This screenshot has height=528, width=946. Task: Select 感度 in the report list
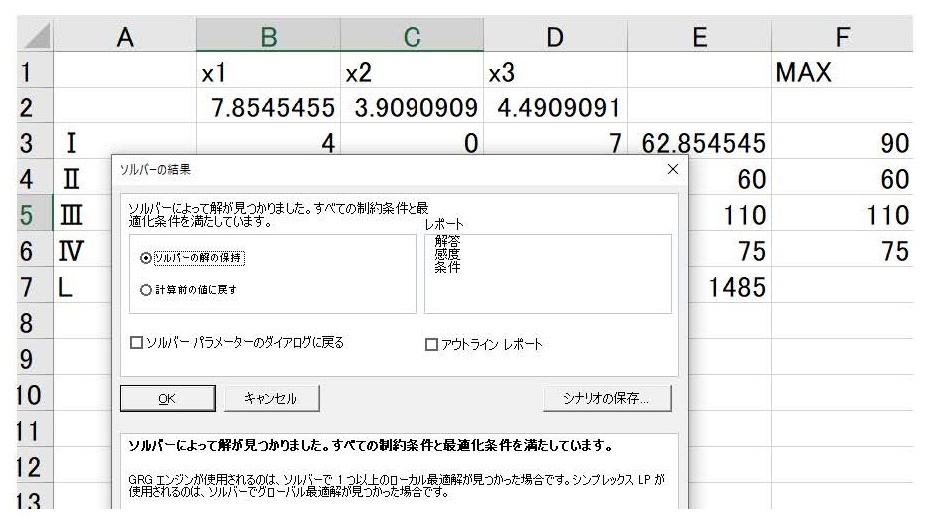pyautogui.click(x=447, y=254)
